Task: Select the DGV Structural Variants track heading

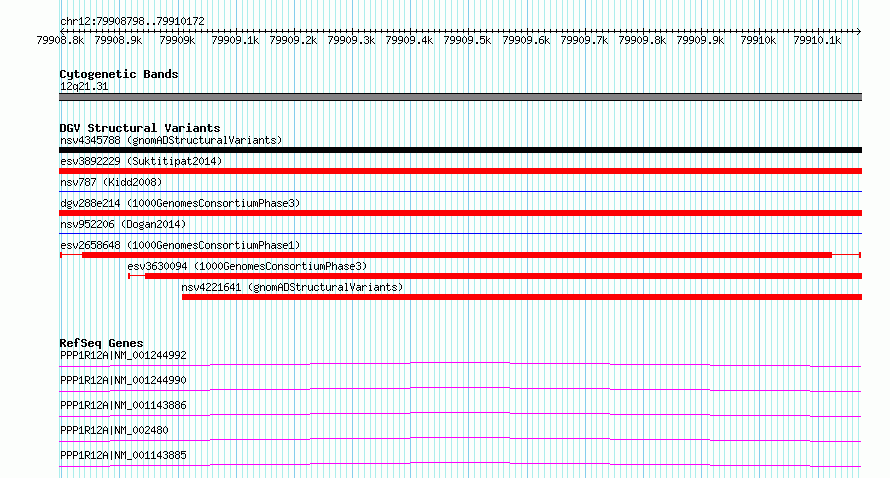Action: 140,128
